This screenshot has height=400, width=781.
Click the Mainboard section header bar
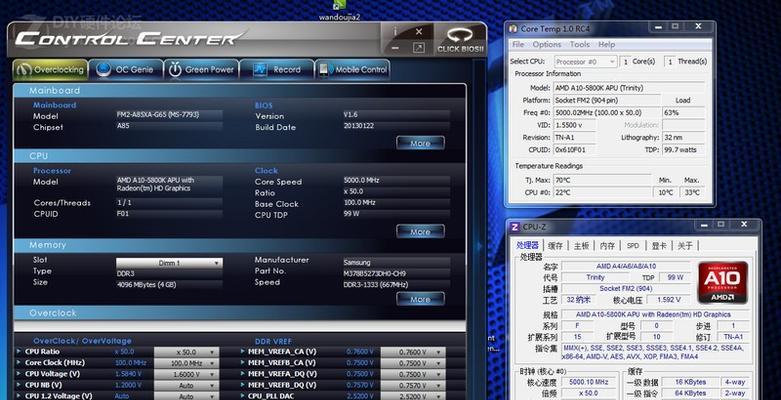pos(240,91)
